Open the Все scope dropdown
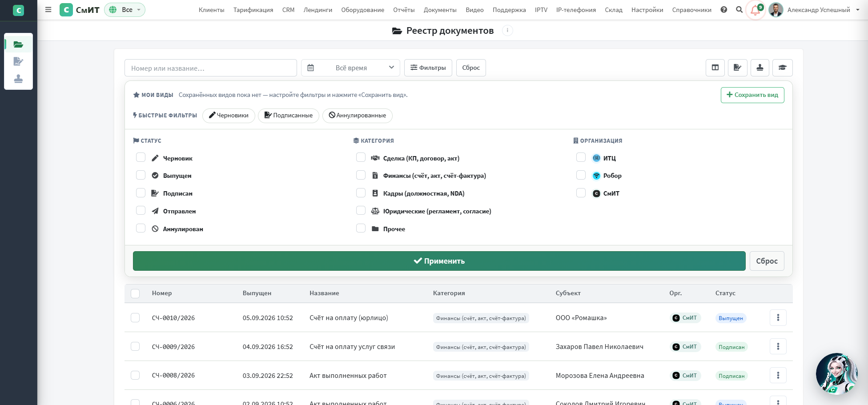 (125, 10)
